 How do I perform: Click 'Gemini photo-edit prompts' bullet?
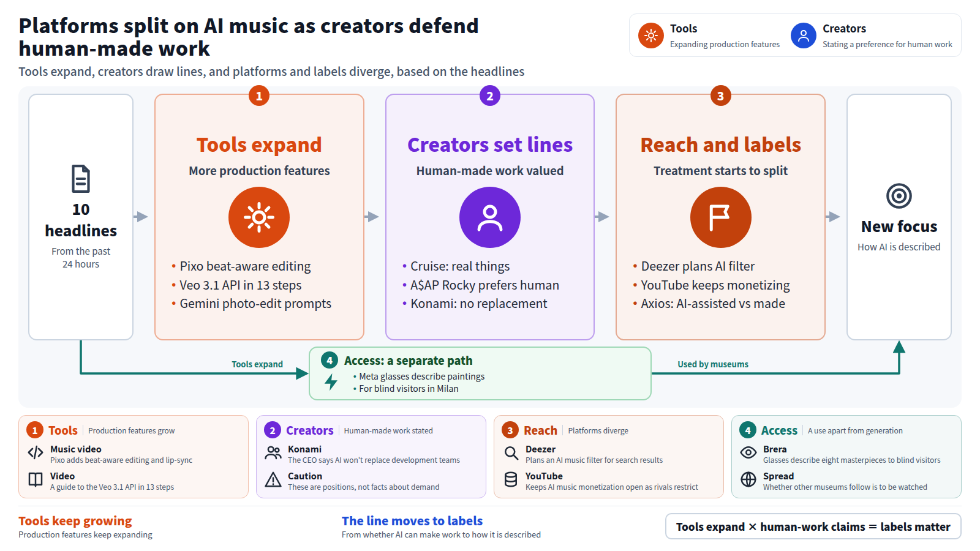[x=255, y=304]
